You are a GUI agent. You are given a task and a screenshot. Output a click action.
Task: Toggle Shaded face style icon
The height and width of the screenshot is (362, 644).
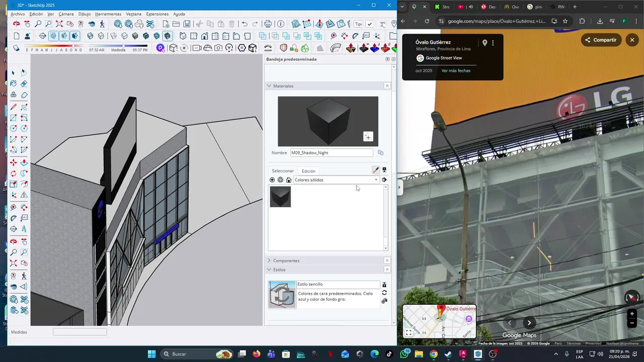135,36
